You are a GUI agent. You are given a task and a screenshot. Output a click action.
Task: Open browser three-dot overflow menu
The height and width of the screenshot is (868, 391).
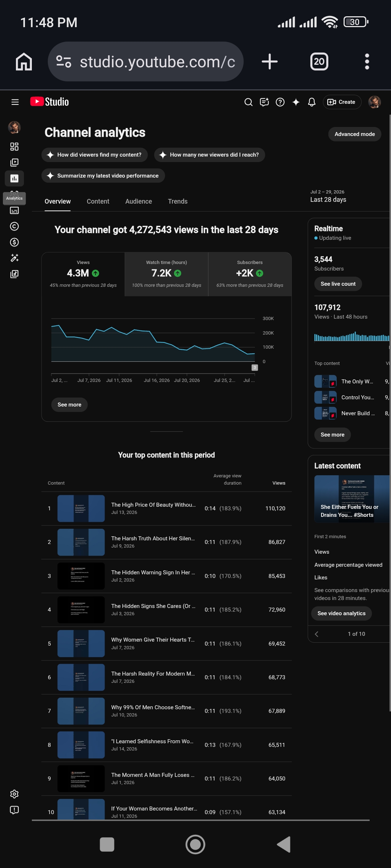367,61
